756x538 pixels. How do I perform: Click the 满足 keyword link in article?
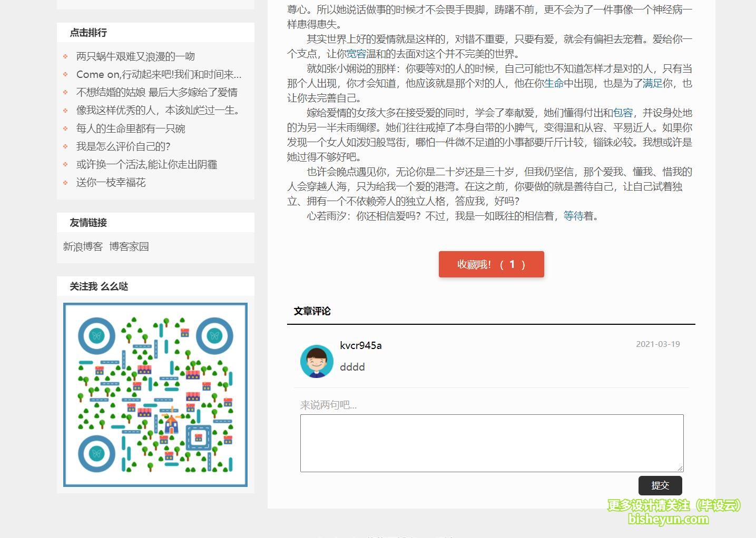coord(653,83)
